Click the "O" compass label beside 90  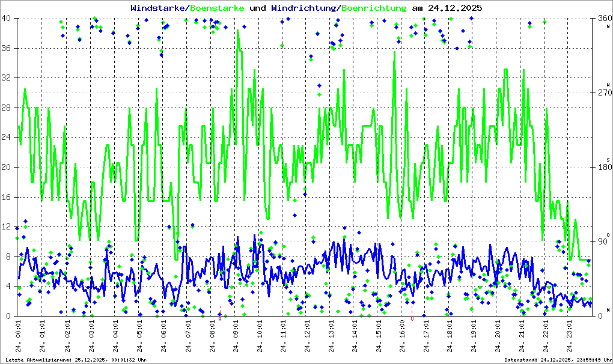(608, 234)
